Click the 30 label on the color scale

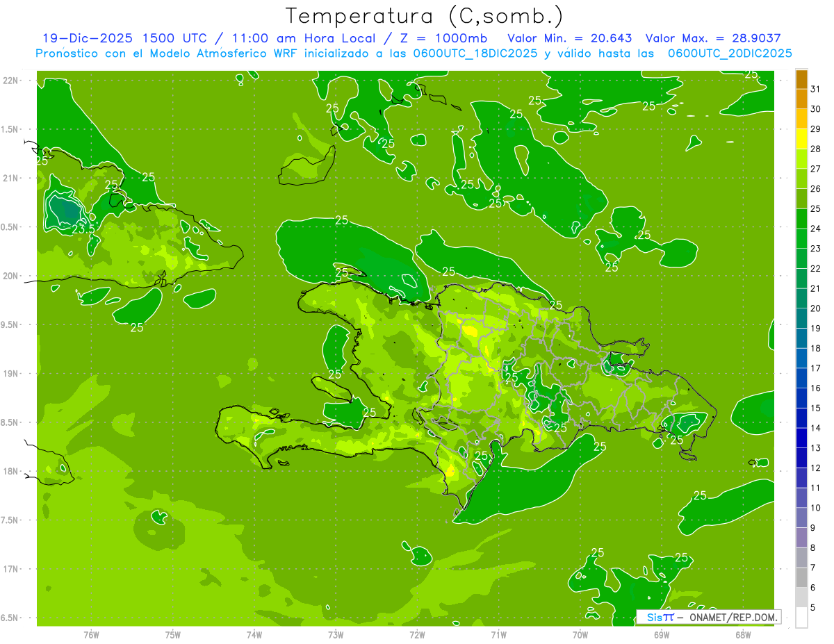pos(816,109)
